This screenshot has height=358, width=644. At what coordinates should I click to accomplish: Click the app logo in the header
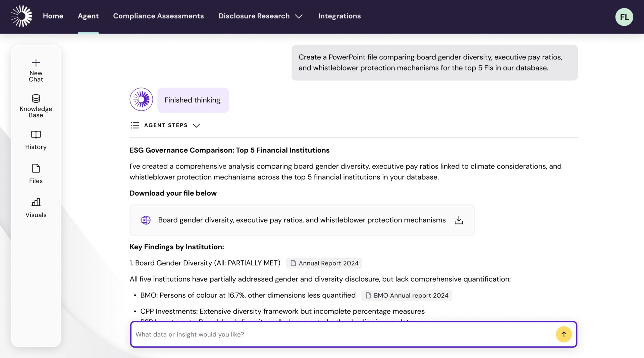[21, 16]
